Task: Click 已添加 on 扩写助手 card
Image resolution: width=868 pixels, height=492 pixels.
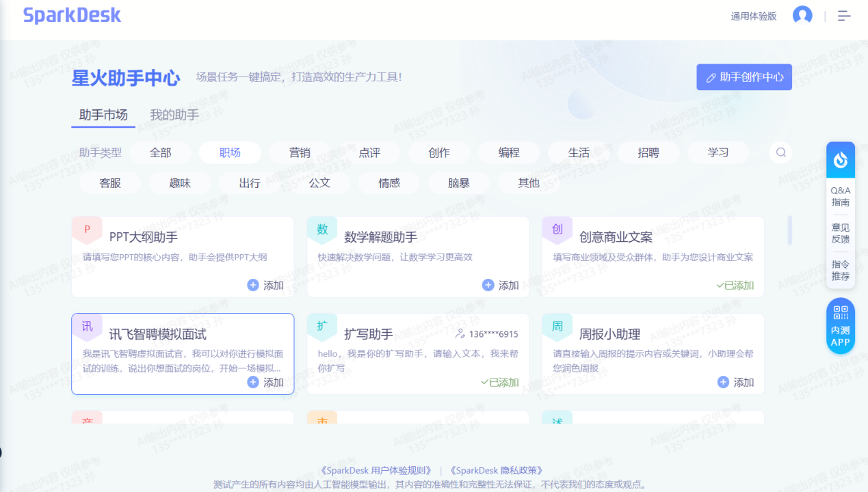Action: coord(500,382)
